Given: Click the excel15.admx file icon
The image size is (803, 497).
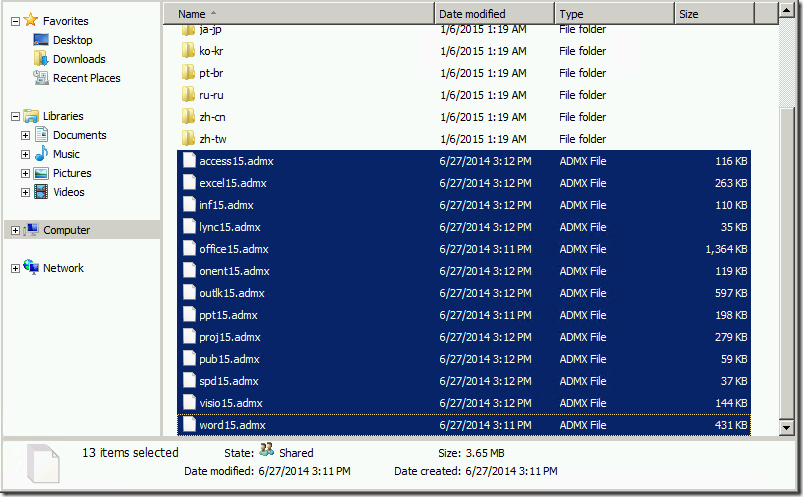Looking at the screenshot, I should (x=189, y=182).
